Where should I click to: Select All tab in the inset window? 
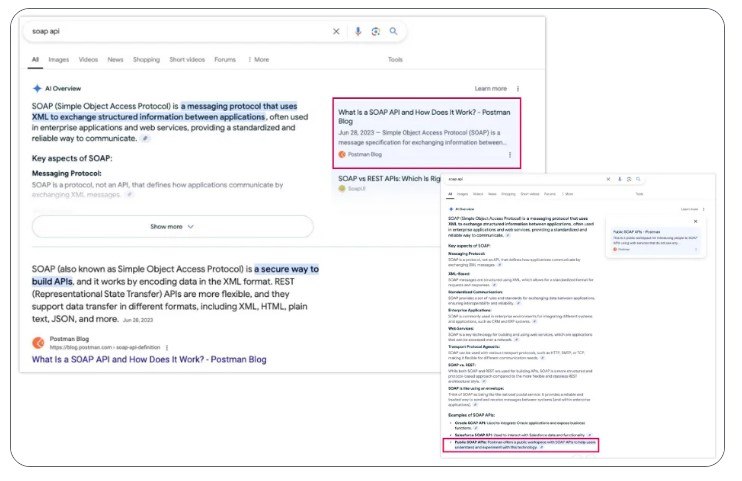click(x=450, y=194)
